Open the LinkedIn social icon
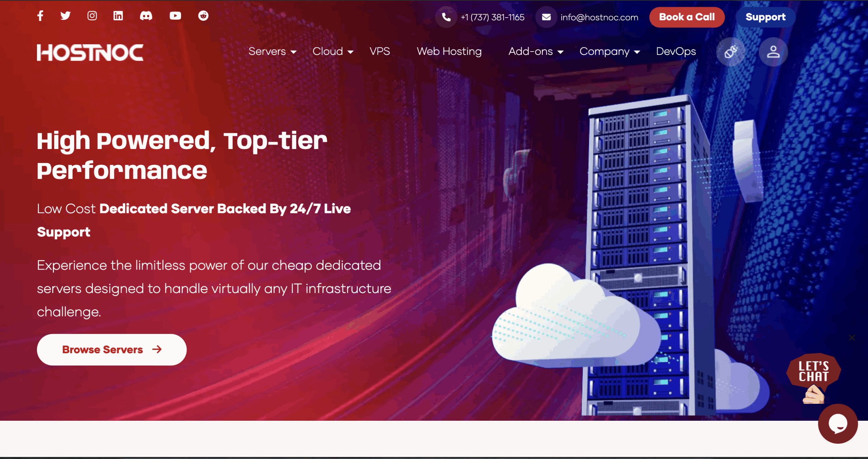 point(118,16)
